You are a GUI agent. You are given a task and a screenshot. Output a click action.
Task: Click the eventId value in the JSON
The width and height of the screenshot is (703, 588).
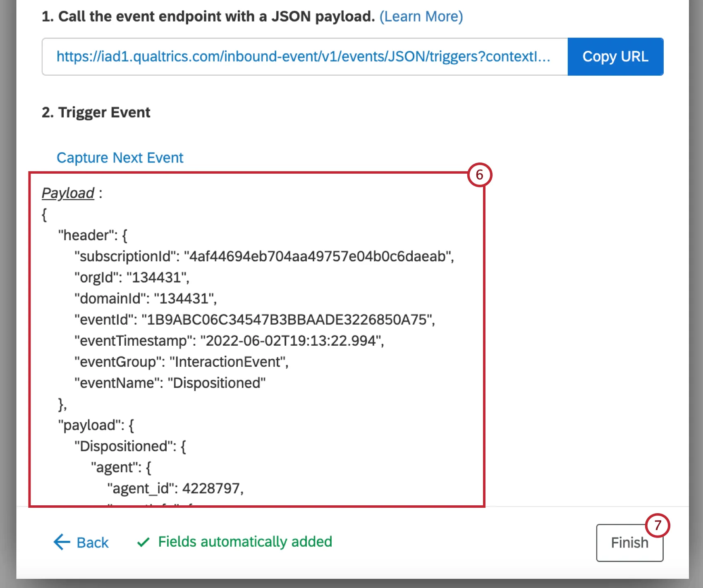point(289,319)
